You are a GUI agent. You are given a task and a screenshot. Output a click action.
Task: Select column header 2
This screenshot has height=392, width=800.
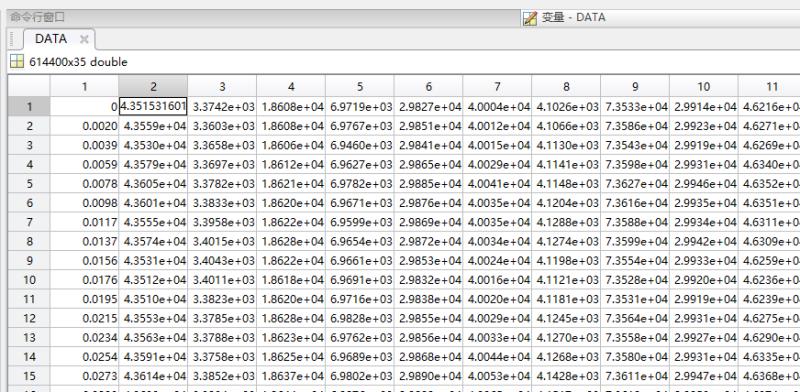click(x=153, y=86)
